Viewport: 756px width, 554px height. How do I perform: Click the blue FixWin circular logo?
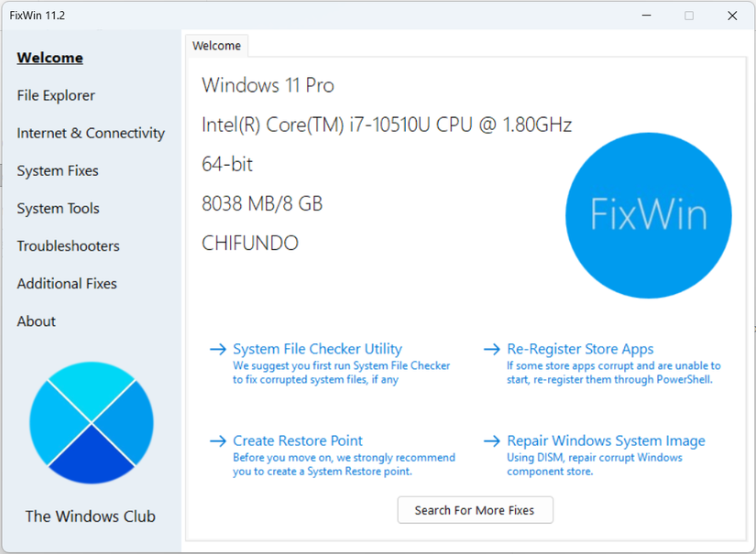[648, 215]
